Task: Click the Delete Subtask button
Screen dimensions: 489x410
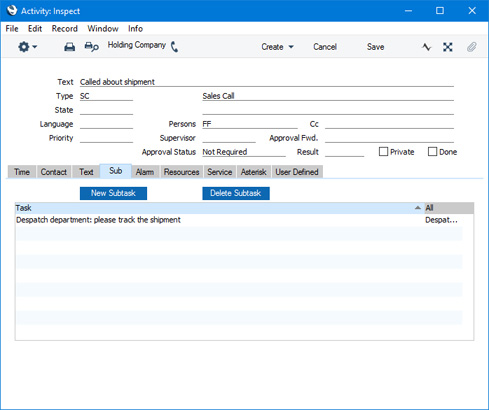Action: click(x=236, y=193)
